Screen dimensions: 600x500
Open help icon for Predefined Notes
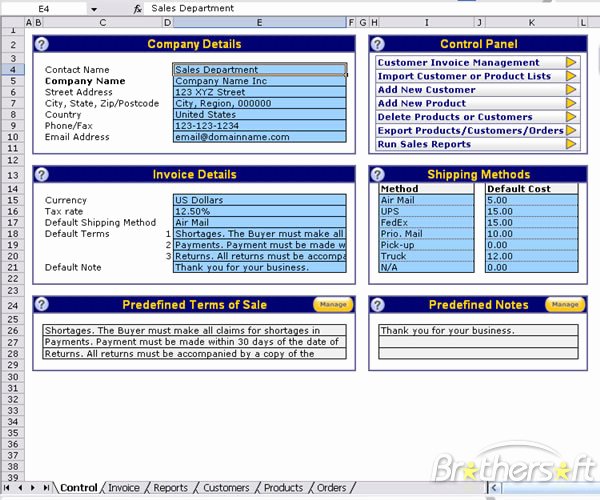pyautogui.click(x=377, y=305)
